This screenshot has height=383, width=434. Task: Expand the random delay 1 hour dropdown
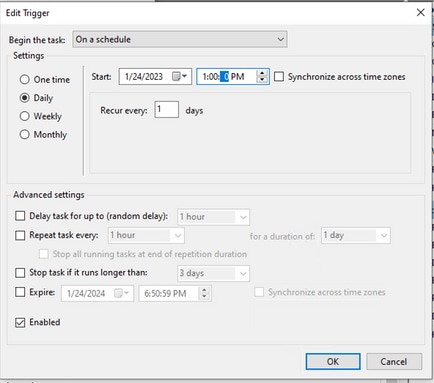point(213,217)
